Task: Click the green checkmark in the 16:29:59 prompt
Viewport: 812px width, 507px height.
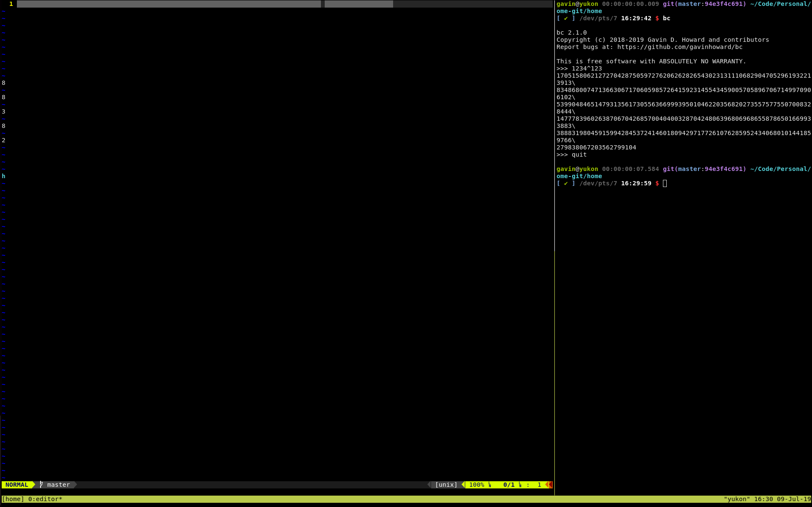Action: [x=566, y=183]
